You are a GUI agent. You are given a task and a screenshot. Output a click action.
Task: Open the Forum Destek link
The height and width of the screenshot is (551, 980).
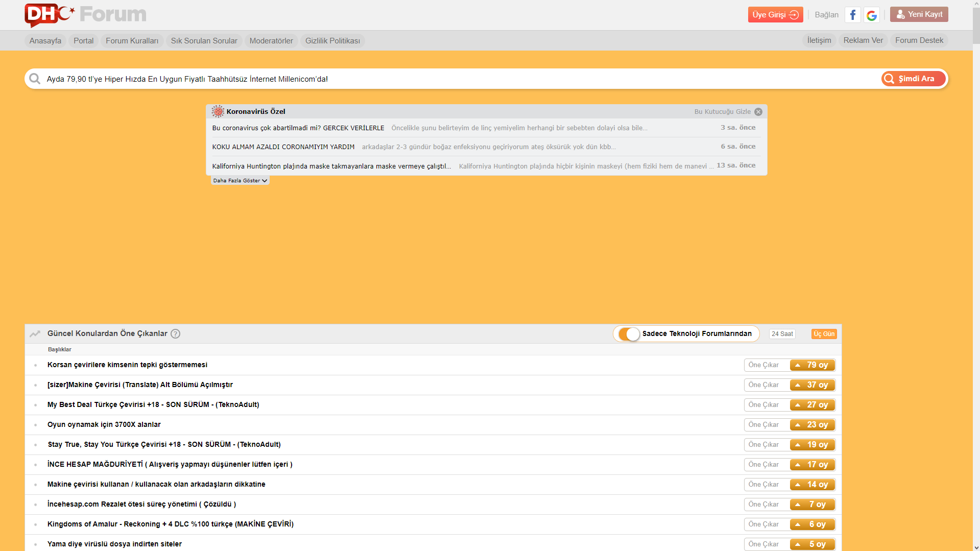point(919,40)
